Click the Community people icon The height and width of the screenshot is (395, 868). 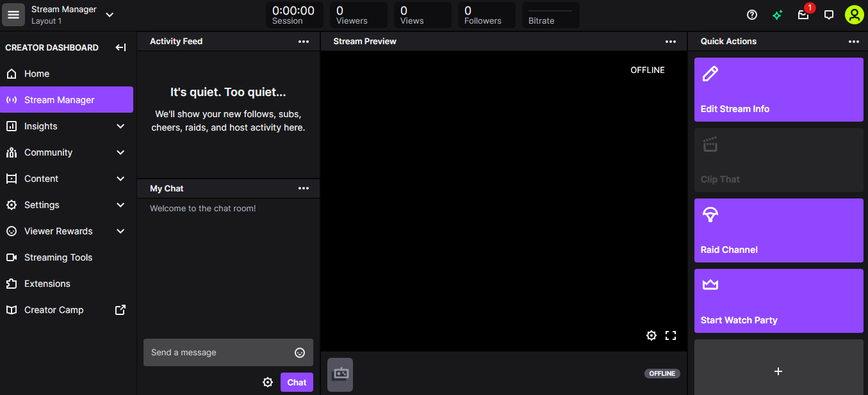[x=12, y=152]
